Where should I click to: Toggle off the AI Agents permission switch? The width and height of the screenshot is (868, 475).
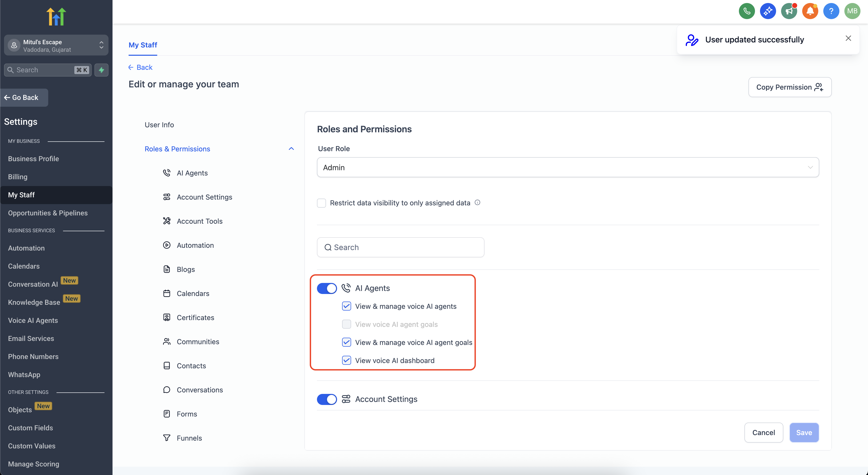327,288
